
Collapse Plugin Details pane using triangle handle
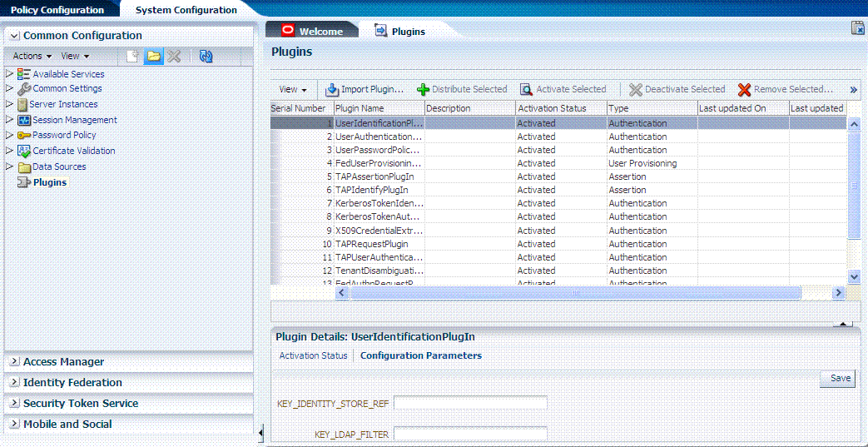[x=842, y=323]
